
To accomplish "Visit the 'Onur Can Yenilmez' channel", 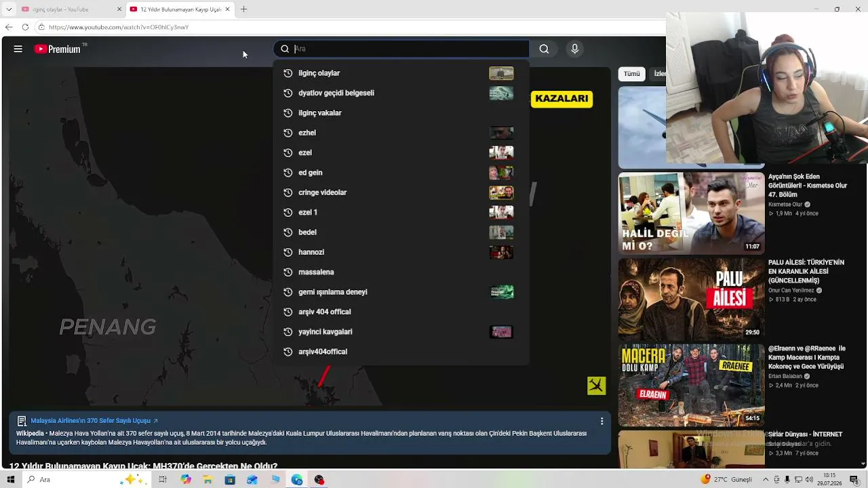I will [x=791, y=290].
